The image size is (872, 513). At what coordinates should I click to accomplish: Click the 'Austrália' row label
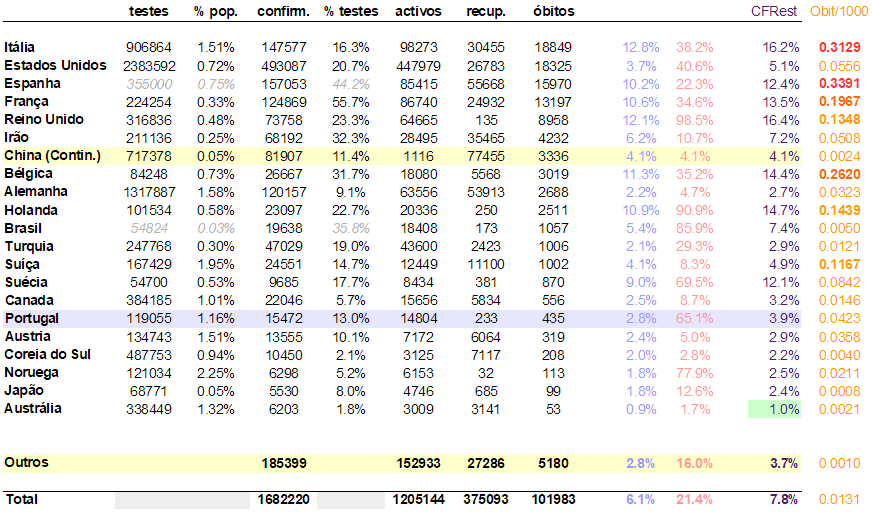pyautogui.click(x=33, y=408)
